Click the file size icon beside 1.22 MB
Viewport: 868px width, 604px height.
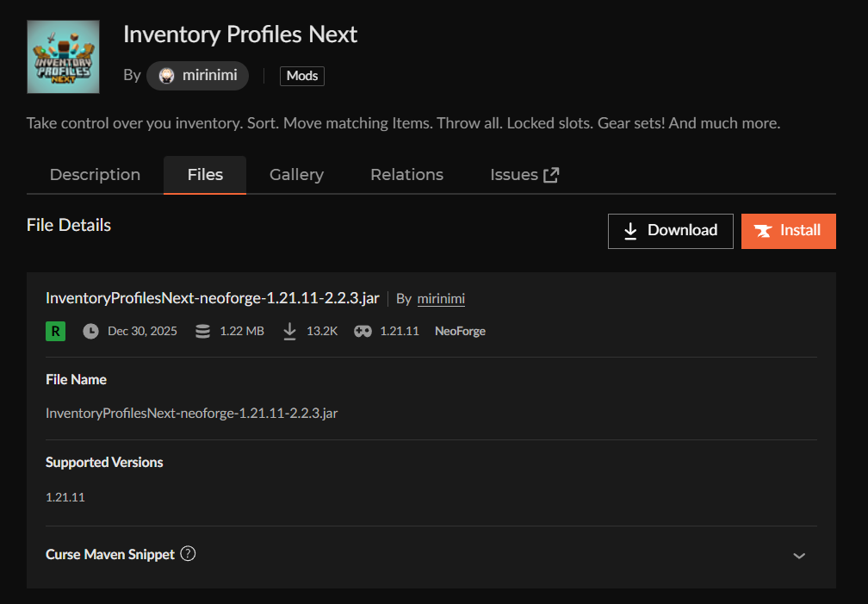click(204, 331)
